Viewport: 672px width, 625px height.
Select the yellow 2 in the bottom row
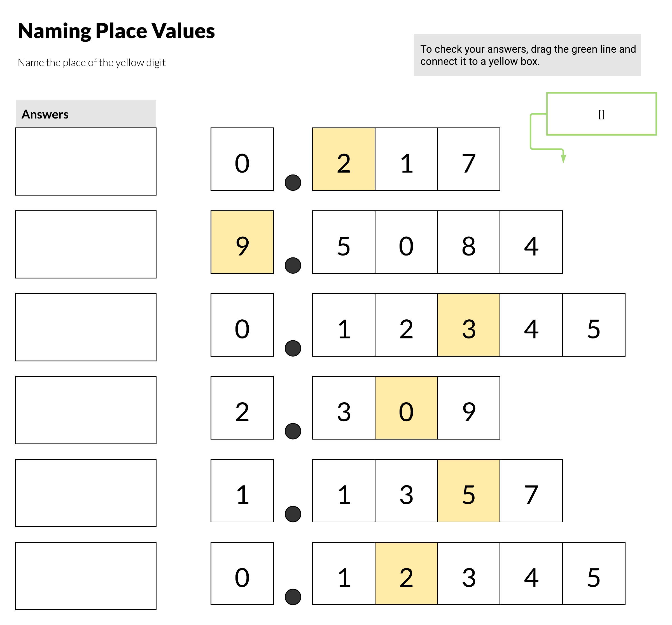[406, 573]
